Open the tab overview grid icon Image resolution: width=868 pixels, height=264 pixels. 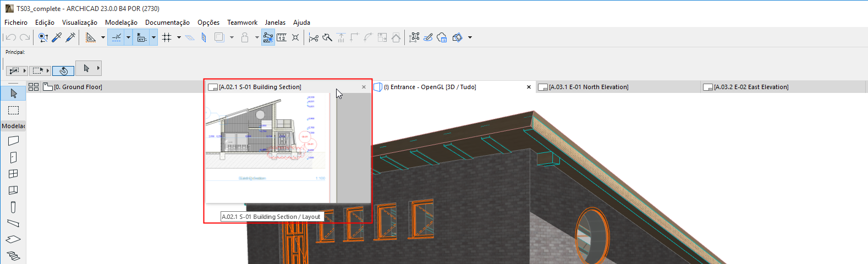click(34, 87)
